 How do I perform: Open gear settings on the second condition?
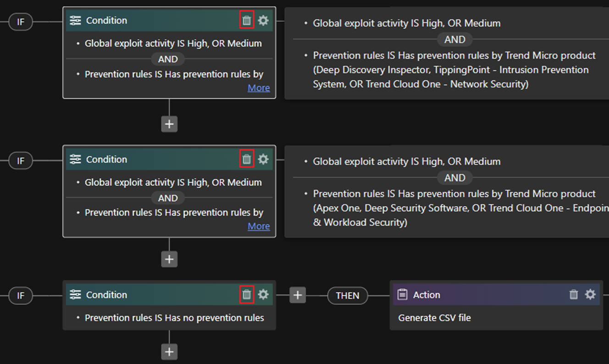(263, 159)
